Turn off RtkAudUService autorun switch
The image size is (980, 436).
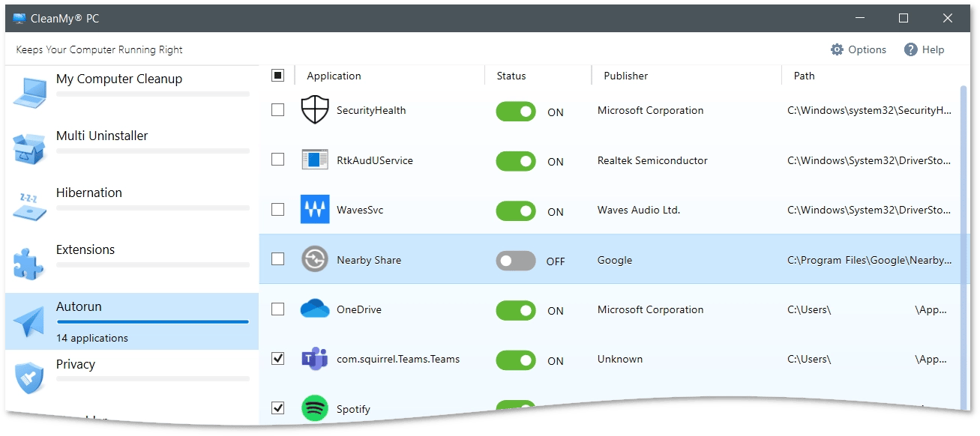point(516,161)
